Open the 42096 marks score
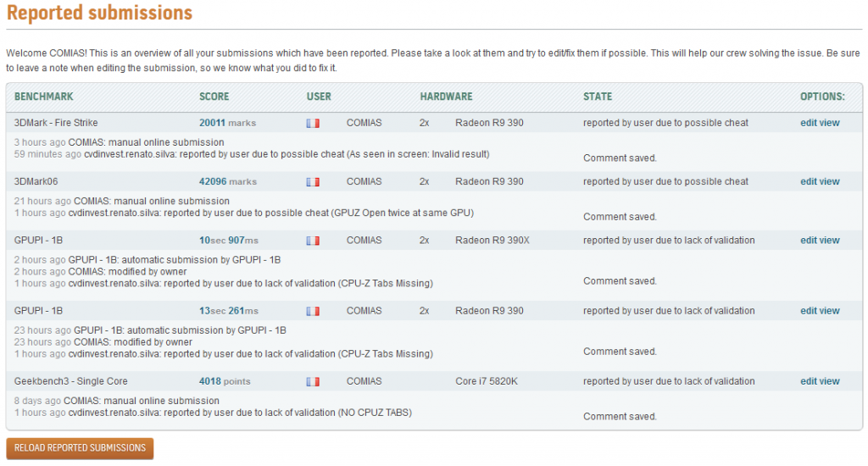 pos(228,181)
